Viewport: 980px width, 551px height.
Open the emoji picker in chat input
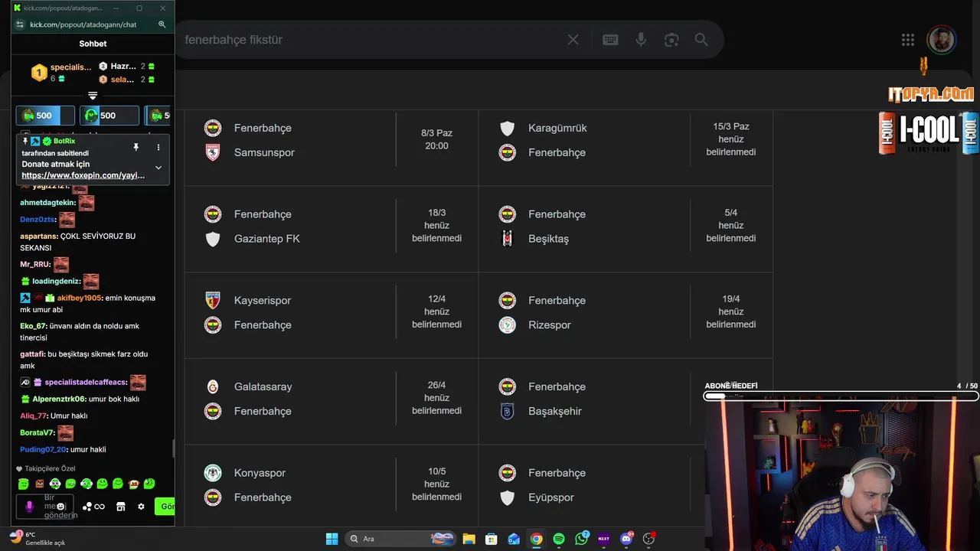click(x=60, y=507)
